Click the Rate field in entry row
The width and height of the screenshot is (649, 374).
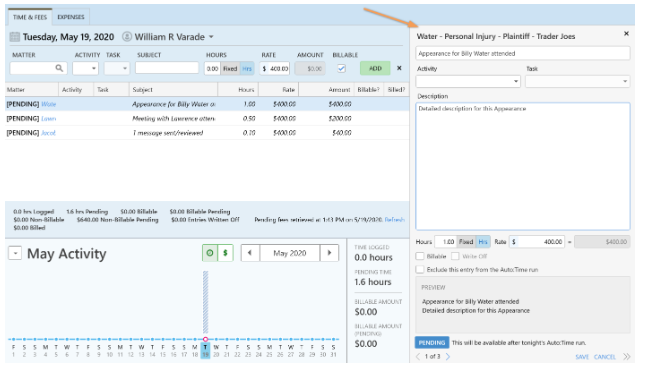pyautogui.click(x=275, y=68)
